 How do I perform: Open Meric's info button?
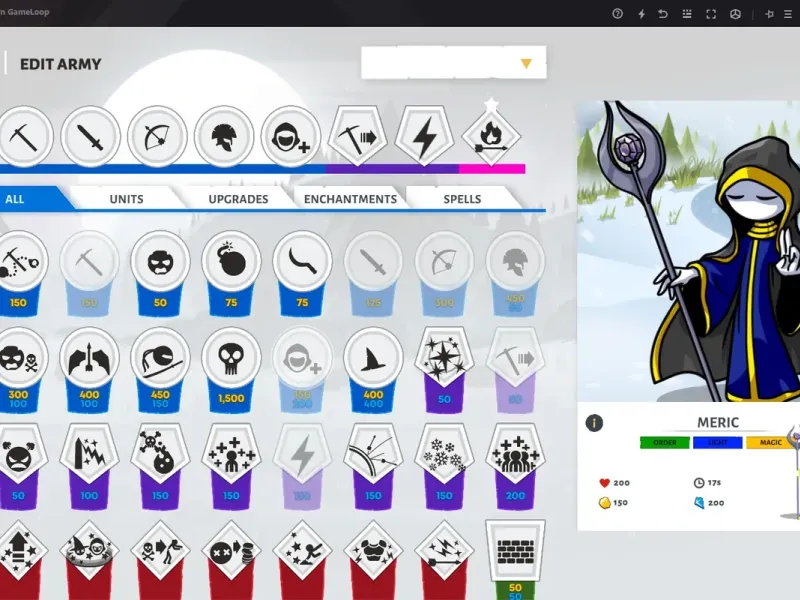(x=594, y=422)
